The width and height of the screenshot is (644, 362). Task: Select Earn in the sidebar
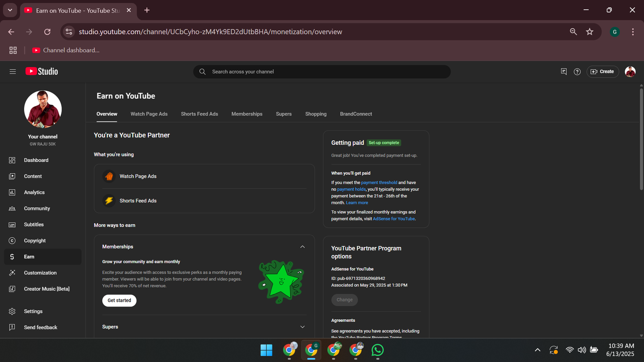[x=43, y=257]
